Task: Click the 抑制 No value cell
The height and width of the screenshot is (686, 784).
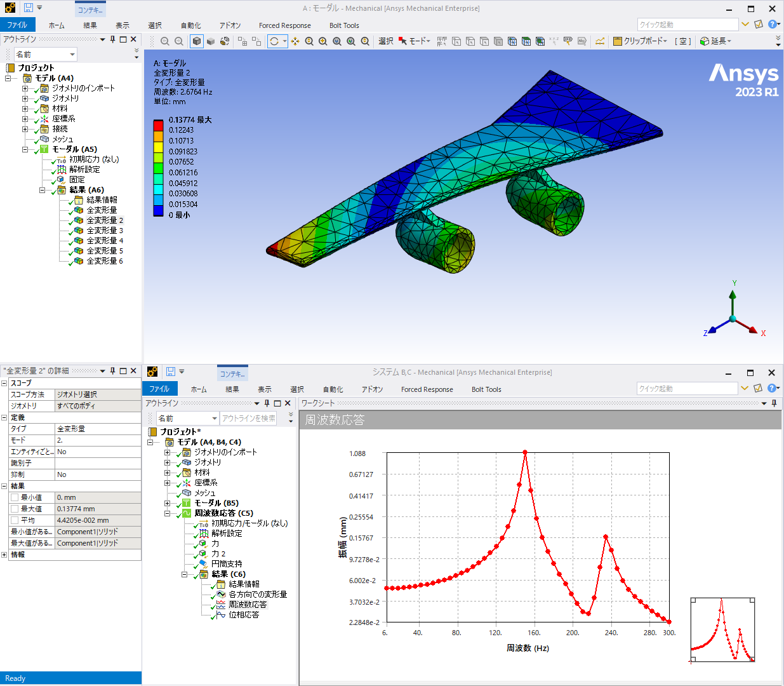Action: pyautogui.click(x=98, y=474)
